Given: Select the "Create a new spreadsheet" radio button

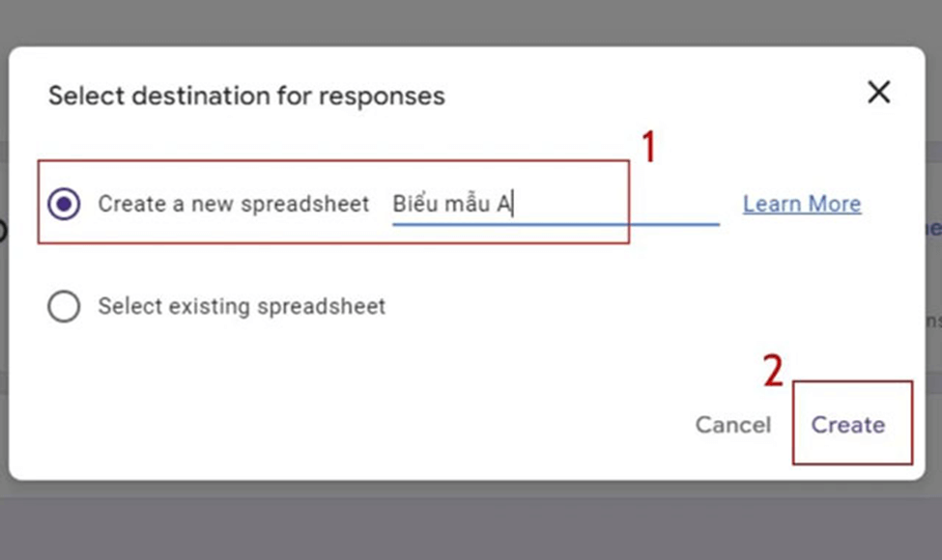Looking at the screenshot, I should pyautogui.click(x=65, y=204).
